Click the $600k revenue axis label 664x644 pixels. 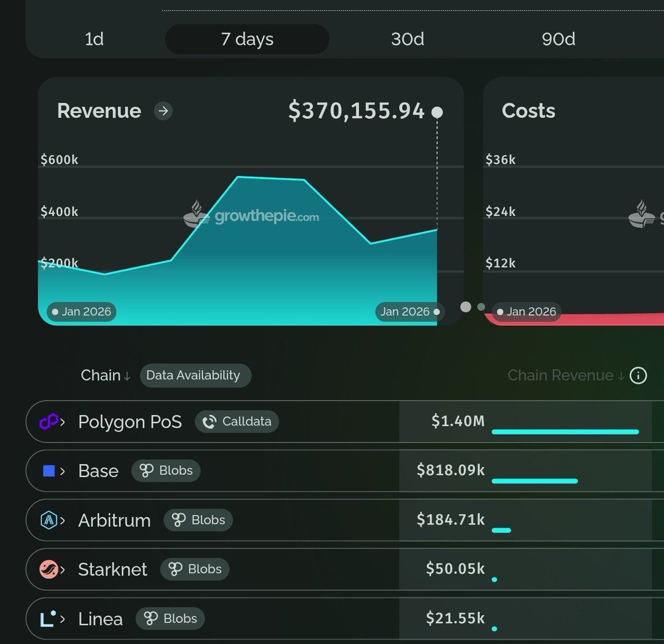[59, 160]
